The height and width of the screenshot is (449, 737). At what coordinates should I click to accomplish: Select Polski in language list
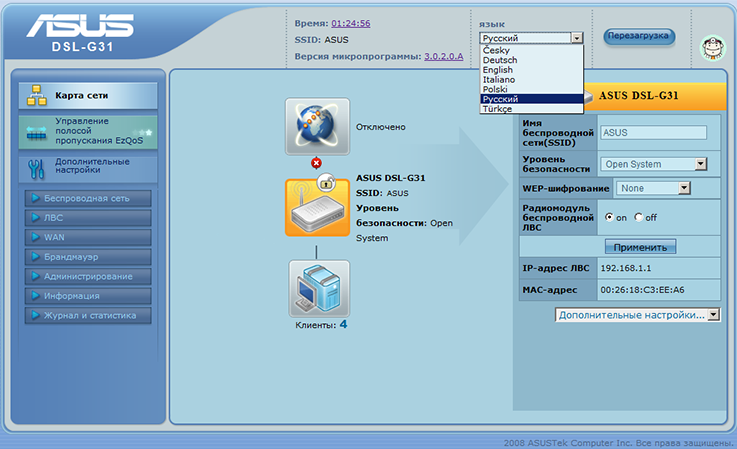[532, 89]
